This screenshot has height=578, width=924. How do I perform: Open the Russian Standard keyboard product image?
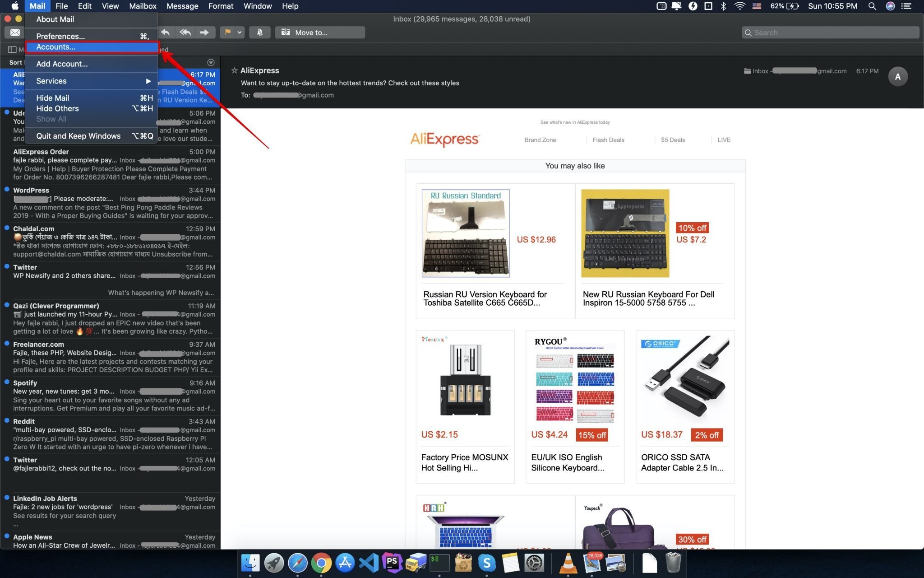point(465,233)
